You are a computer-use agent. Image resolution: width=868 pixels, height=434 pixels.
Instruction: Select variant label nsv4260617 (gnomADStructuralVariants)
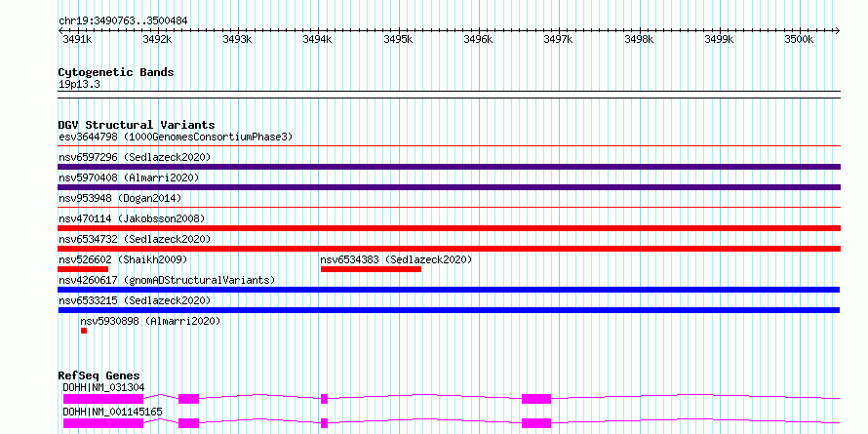(x=167, y=280)
